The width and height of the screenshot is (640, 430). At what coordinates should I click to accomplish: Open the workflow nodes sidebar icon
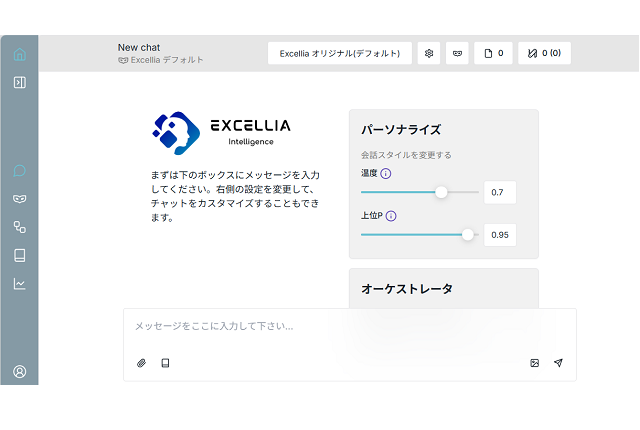[19, 227]
